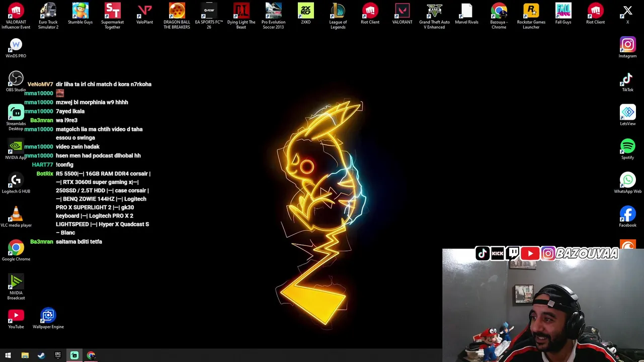Image resolution: width=644 pixels, height=362 pixels.
Task: Open the WinDS PRO icon
Action: click(x=16, y=48)
